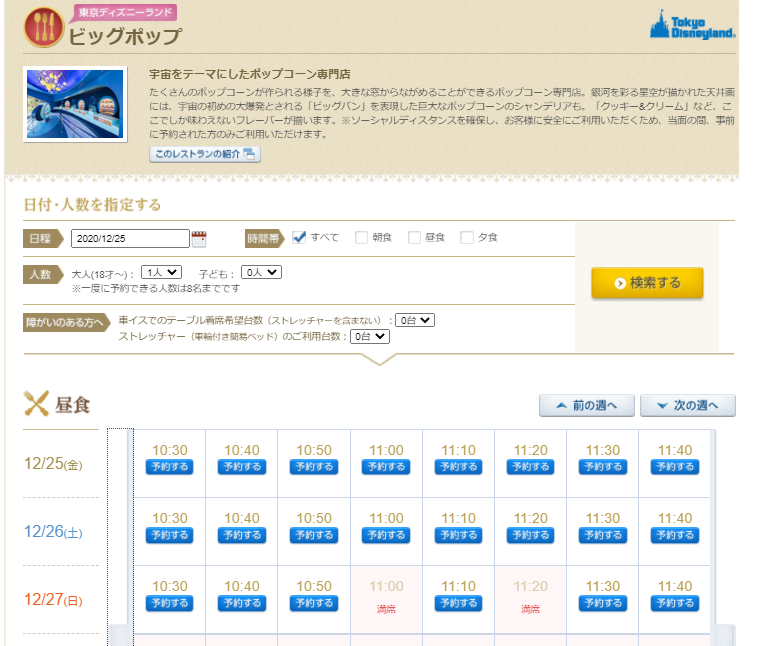Viewport: 758px width, 646px height.
Task: Go to previous week with 前の週へ
Action: click(587, 405)
